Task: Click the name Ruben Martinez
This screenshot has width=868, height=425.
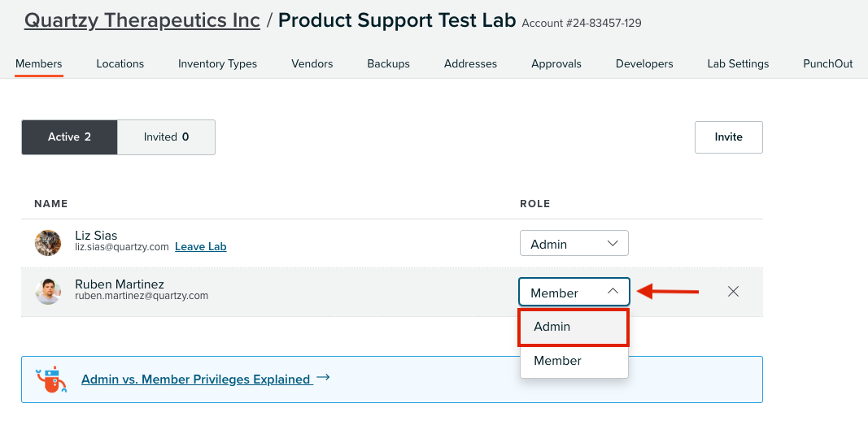Action: click(x=120, y=284)
